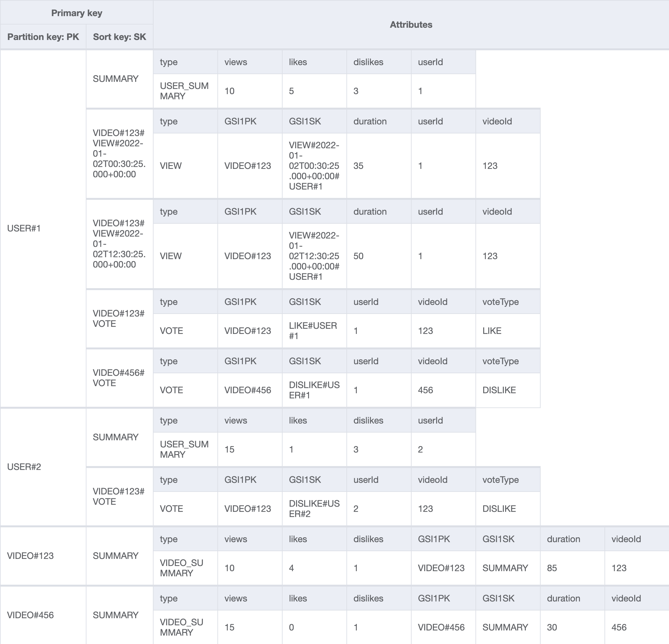Click the VIEW type value with duration 35

[x=185, y=166]
